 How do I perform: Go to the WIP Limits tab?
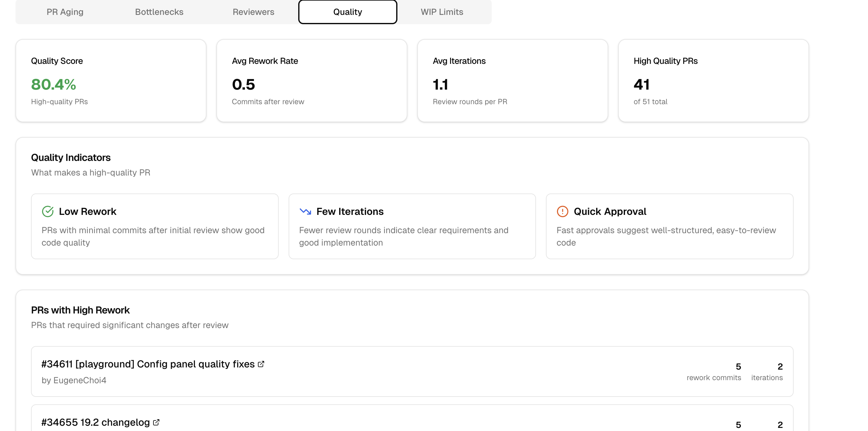pos(442,12)
